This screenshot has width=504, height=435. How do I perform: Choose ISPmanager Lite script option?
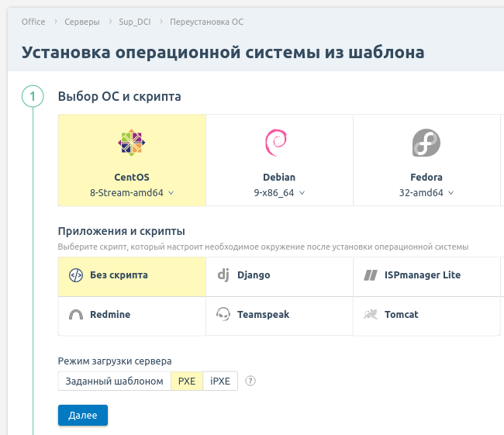426,277
